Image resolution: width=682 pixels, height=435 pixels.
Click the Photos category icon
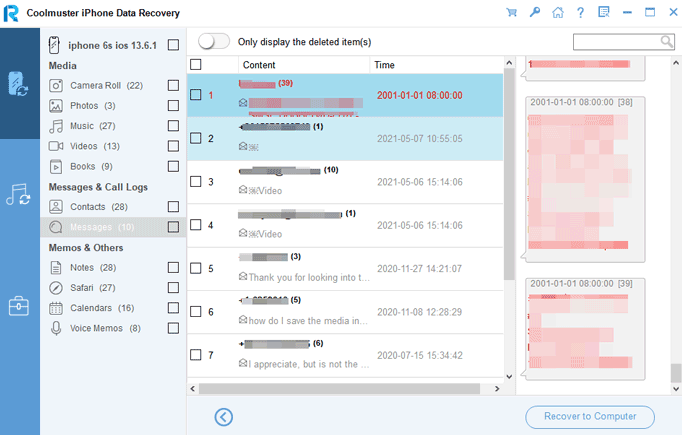click(56, 106)
